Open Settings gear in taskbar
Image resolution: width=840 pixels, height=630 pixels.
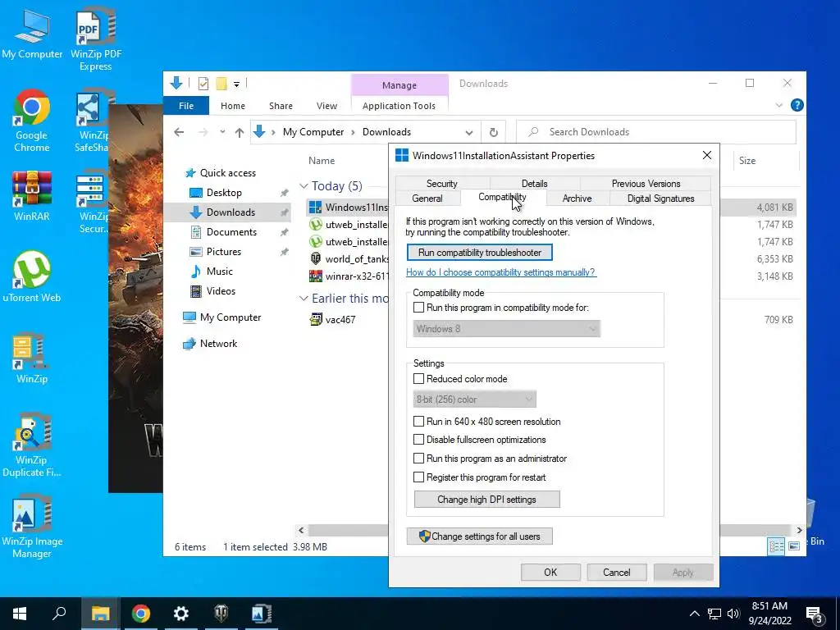point(181,614)
